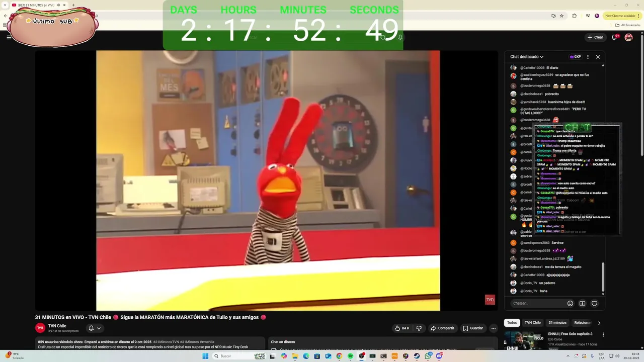Show more filter chips with arrow
Image resolution: width=644 pixels, height=362 pixels.
pos(599,323)
